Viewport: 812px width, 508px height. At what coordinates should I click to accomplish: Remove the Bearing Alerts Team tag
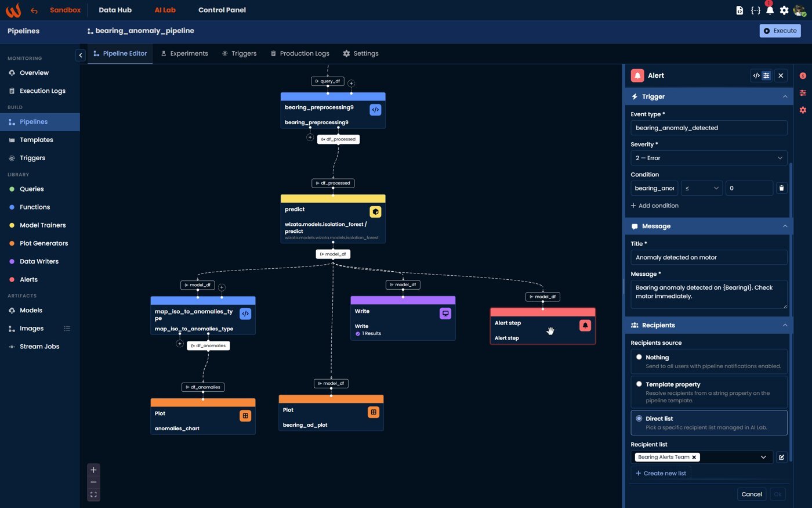pyautogui.click(x=694, y=457)
